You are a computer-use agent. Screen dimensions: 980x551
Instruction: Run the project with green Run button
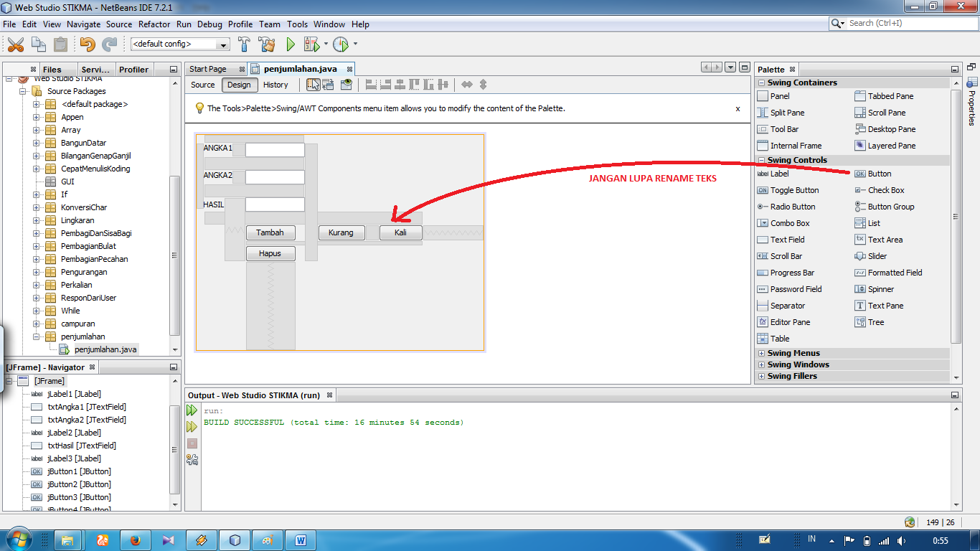coord(290,44)
